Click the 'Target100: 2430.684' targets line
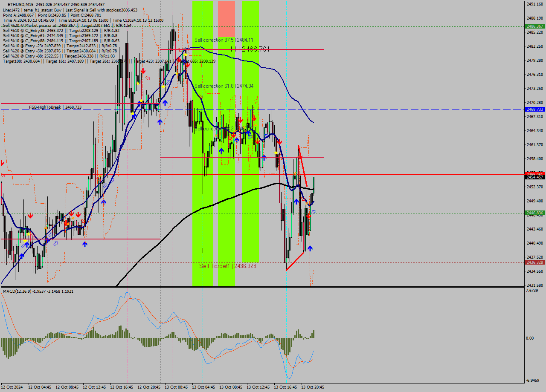Image resolution: width=546 pixels, height=392 pixels. click(109, 61)
